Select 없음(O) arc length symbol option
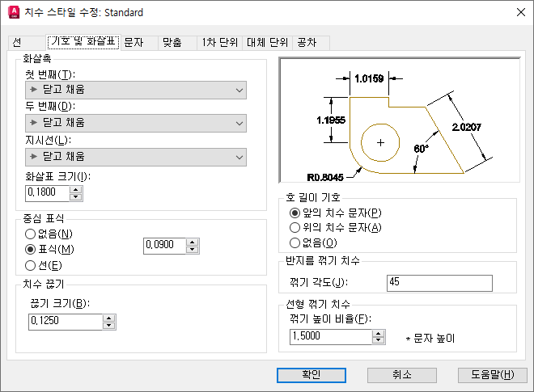Viewport: 534px width, 392px height. pyautogui.click(x=313, y=242)
